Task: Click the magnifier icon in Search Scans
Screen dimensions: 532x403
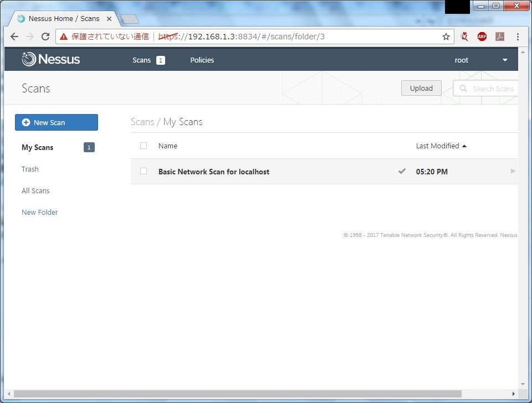Action: [463, 89]
